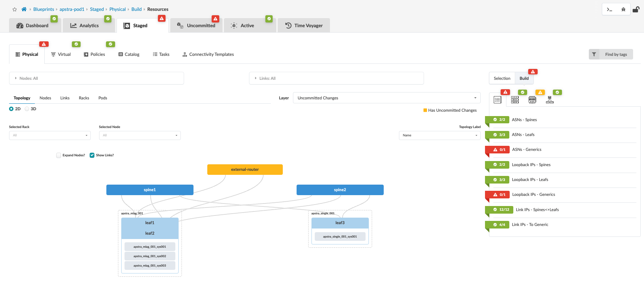This screenshot has height=284, width=644.
Task: Open the Analytics tab
Action: [x=89, y=25]
